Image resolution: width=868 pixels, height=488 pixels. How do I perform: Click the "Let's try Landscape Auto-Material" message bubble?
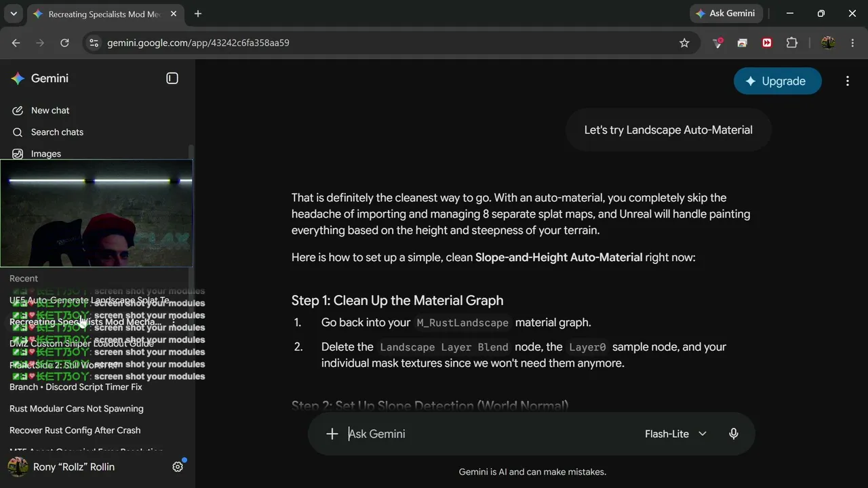click(669, 130)
